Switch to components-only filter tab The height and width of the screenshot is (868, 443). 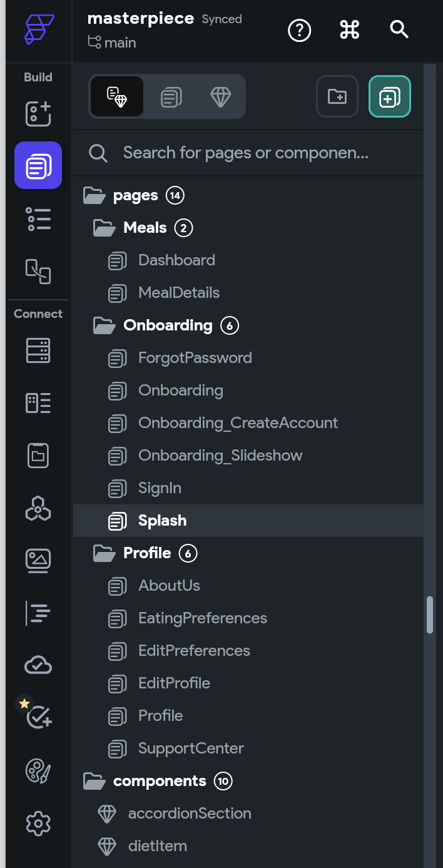(220, 97)
